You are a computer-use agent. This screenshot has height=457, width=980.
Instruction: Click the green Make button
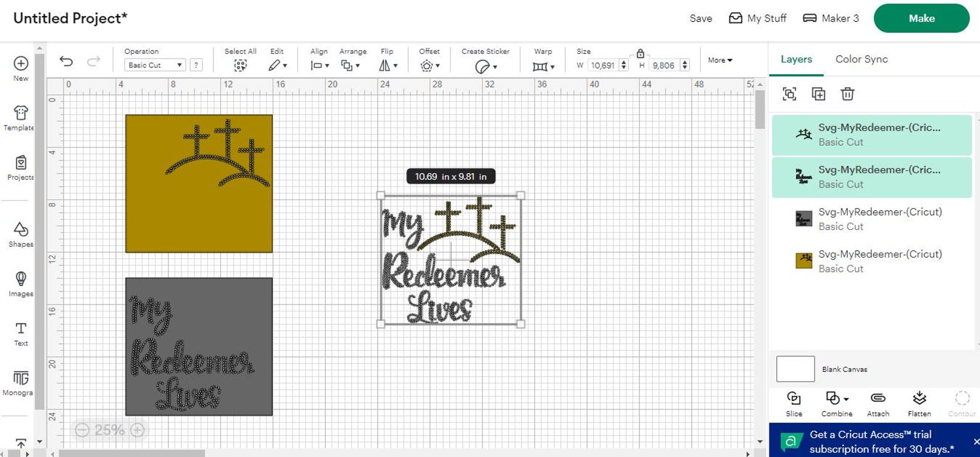pos(921,19)
